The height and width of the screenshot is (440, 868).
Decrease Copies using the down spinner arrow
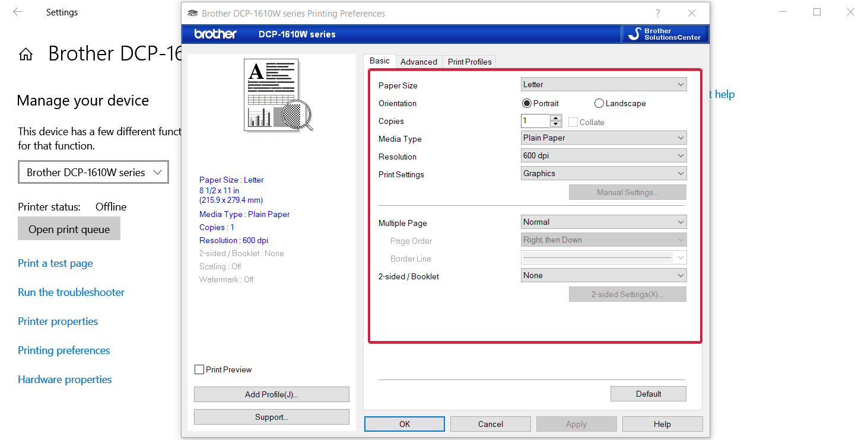point(556,124)
